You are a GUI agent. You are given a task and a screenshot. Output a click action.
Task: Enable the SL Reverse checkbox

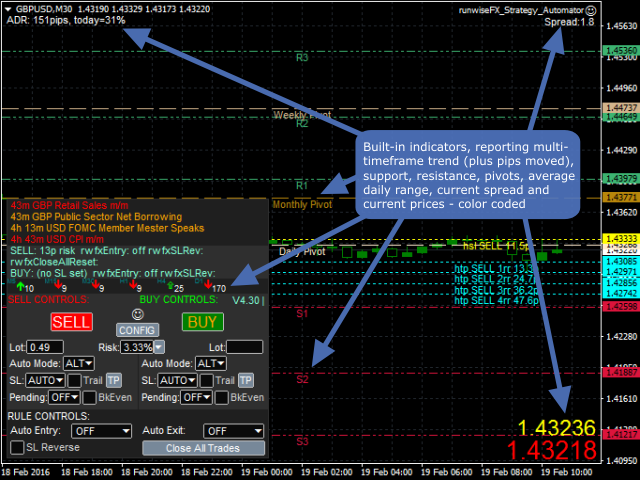[x=17, y=448]
